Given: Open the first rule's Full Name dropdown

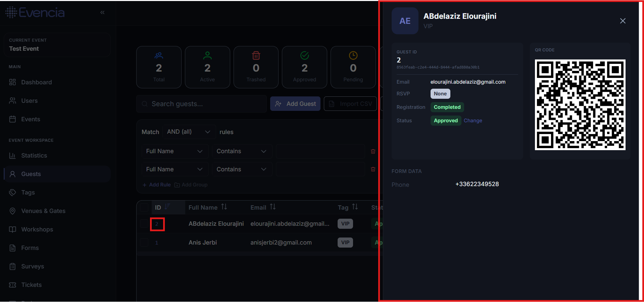Looking at the screenshot, I should pyautogui.click(x=175, y=152).
